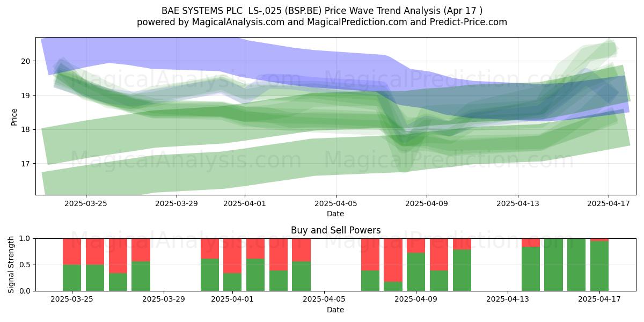Click the 'Buy and Sell Powers' subplot title
Viewport: 644px width, 322px height.
pos(336,230)
